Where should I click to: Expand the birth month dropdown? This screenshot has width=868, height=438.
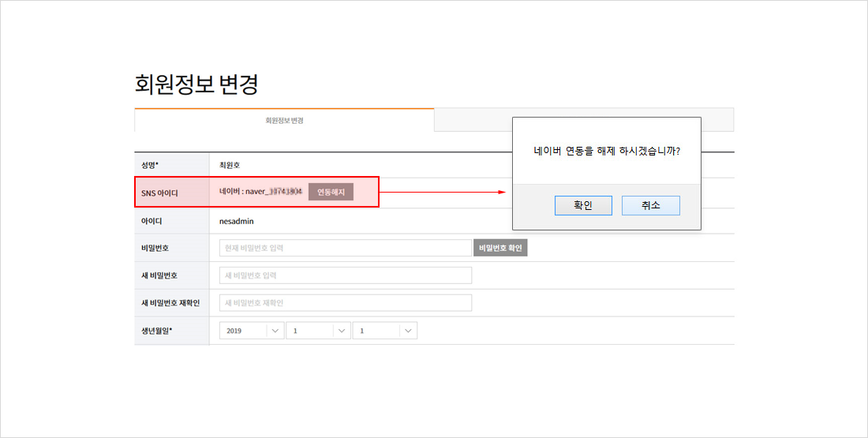318,331
